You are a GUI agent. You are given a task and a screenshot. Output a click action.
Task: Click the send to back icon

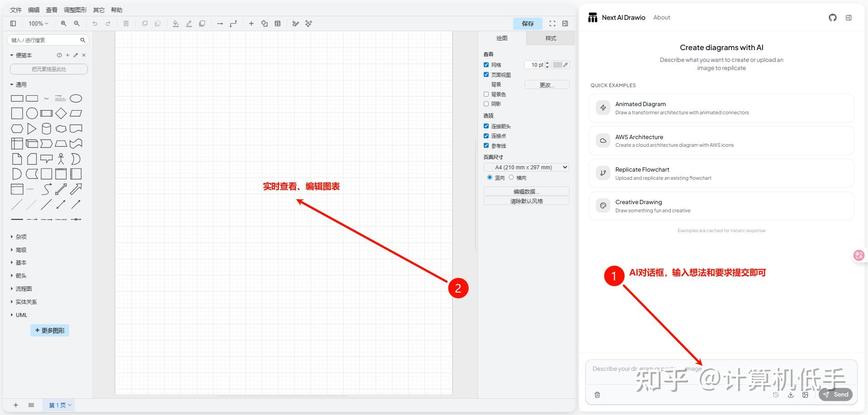click(x=158, y=23)
